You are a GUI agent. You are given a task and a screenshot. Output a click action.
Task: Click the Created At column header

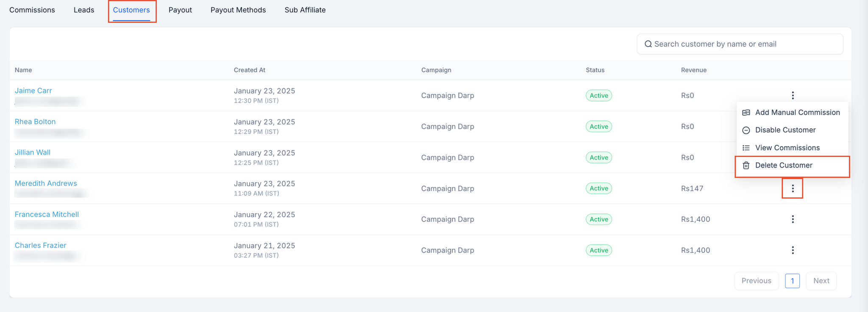pos(250,70)
